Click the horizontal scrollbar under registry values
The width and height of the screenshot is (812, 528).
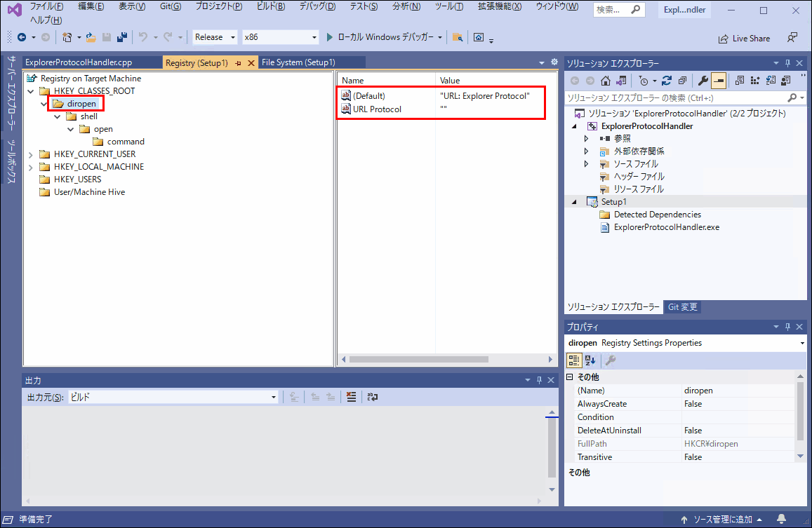coord(418,359)
